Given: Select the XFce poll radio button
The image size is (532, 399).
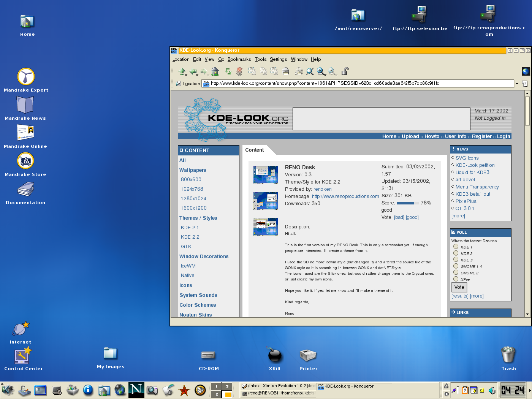Looking at the screenshot, I should click(x=456, y=279).
